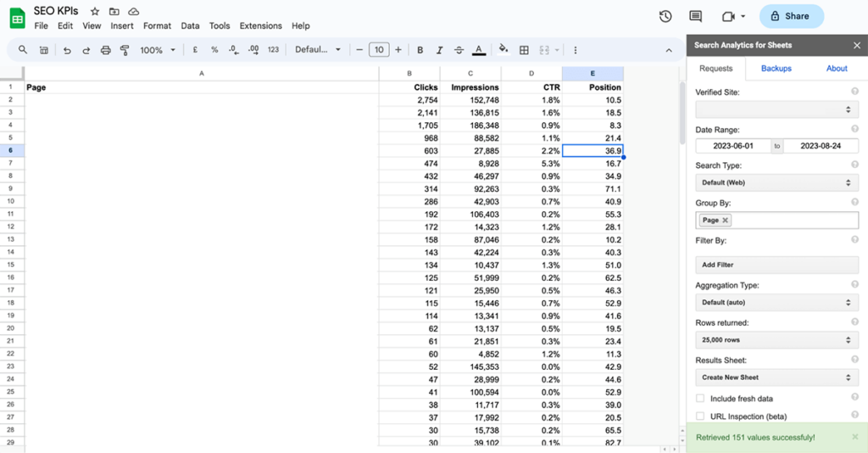The height and width of the screenshot is (453, 868).
Task: Open the fill color picker
Action: click(x=504, y=49)
